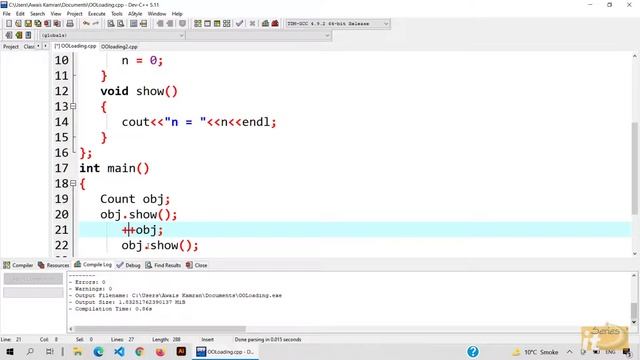This screenshot has width=640, height=360.
Task: Click the Close All toolbar icon
Action: [x=57, y=24]
